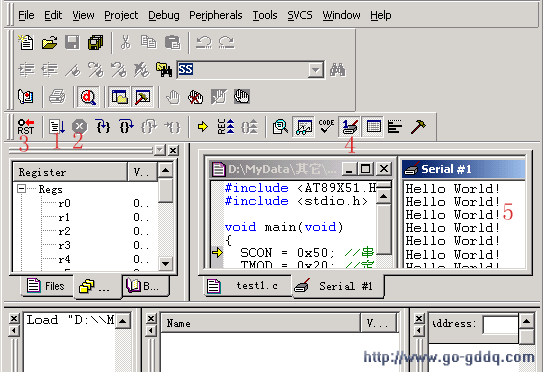Toggle the Project Window button

coord(119,97)
